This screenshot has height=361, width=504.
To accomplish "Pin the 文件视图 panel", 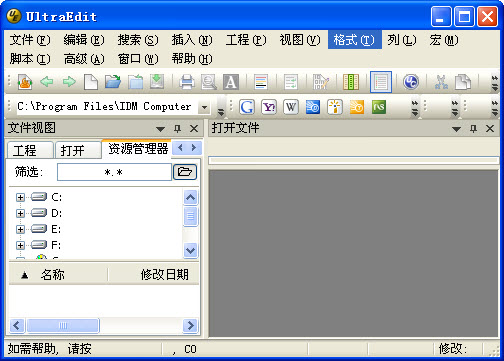I will tap(177, 128).
